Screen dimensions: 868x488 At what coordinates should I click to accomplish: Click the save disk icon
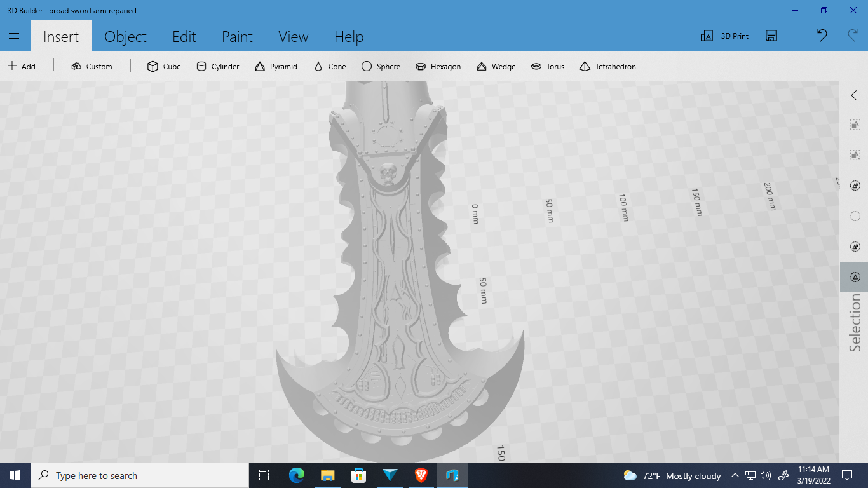pos(771,36)
